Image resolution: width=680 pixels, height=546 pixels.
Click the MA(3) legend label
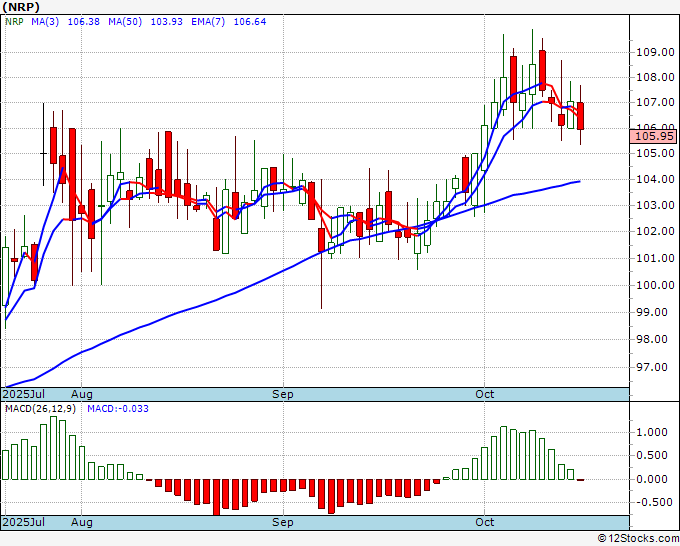point(45,22)
